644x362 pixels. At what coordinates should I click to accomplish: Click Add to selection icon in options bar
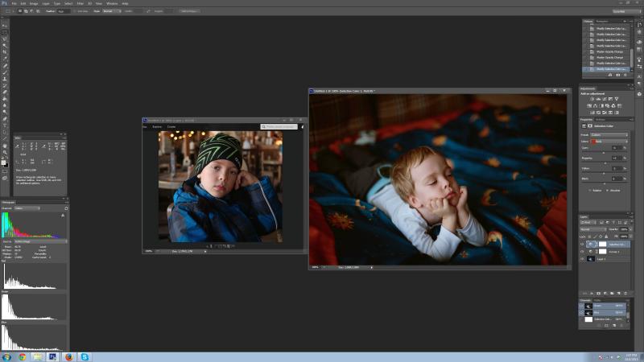(26, 11)
